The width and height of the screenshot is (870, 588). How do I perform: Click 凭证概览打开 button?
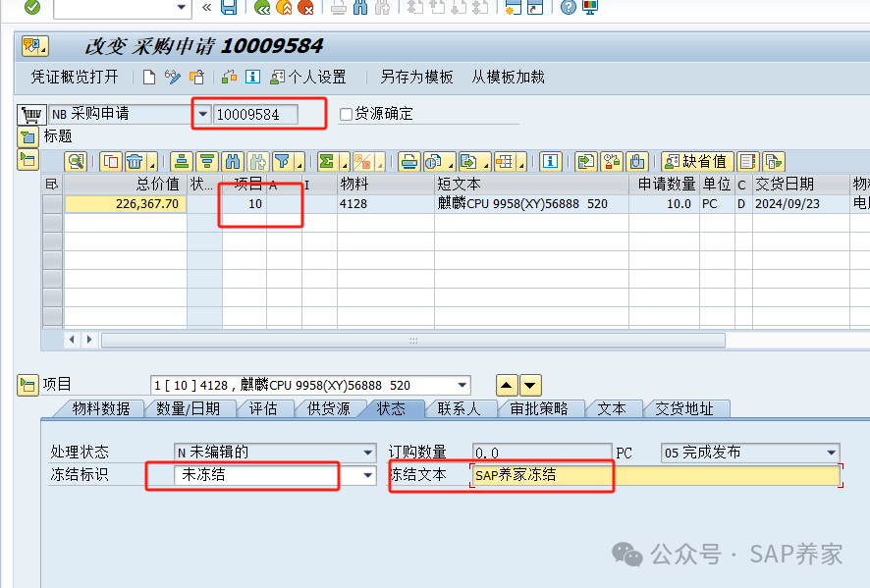75,77
